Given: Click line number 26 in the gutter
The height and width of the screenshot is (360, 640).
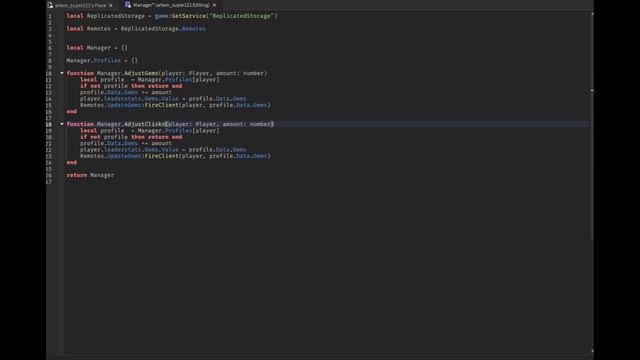Looking at the screenshot, I should (49, 175).
